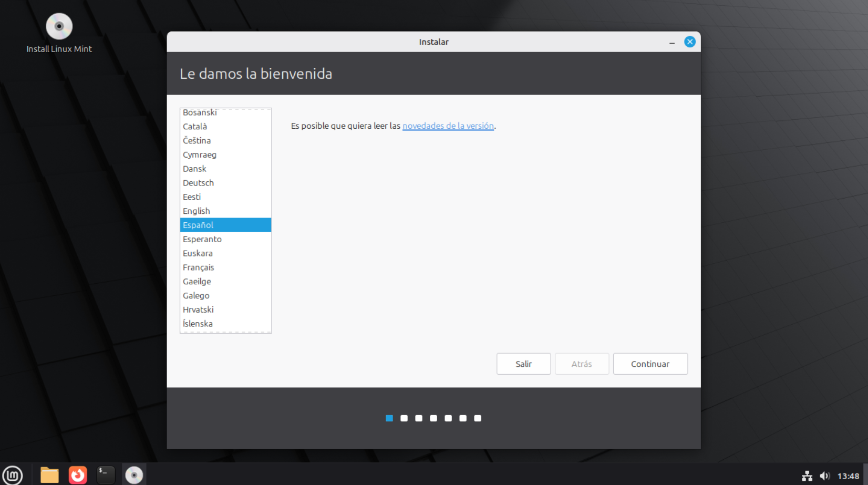Launch the Terminal from the taskbar
The image size is (868, 485).
(106, 475)
